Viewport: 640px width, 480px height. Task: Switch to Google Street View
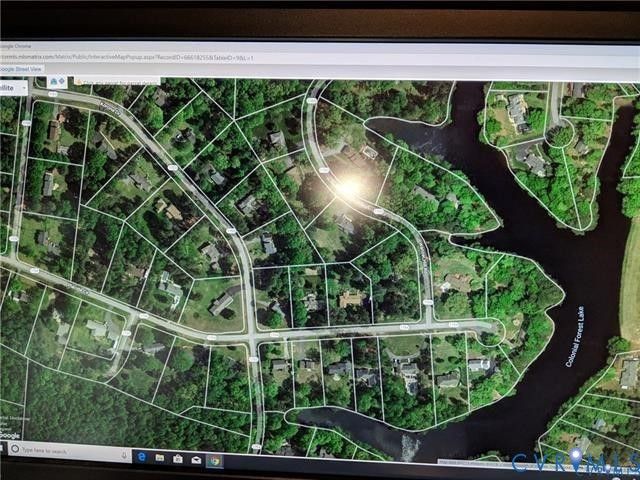coord(30,69)
